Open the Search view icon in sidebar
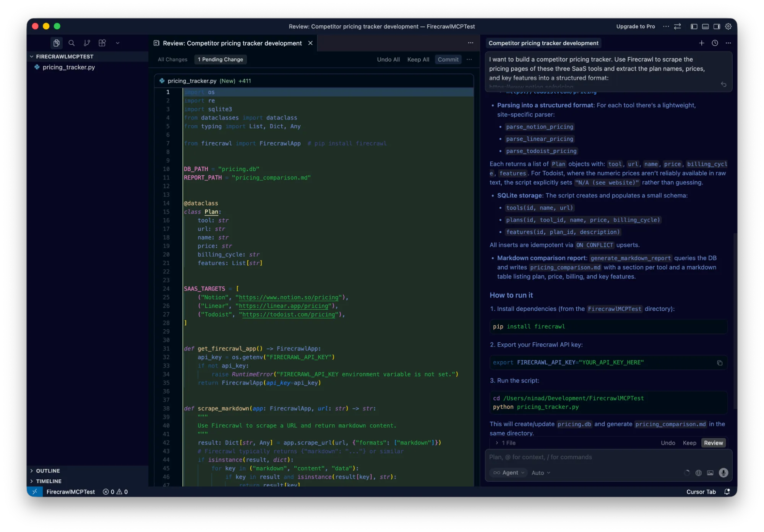The width and height of the screenshot is (764, 532). [71, 43]
